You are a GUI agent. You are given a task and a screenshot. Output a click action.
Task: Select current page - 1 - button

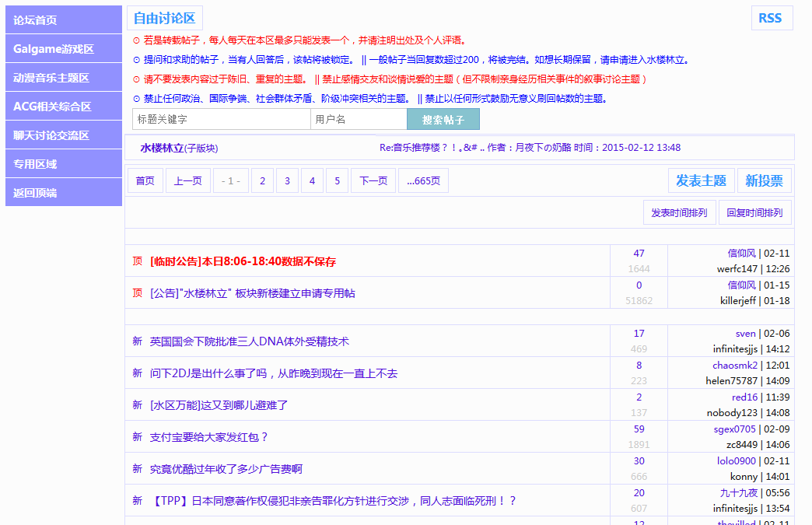click(231, 180)
